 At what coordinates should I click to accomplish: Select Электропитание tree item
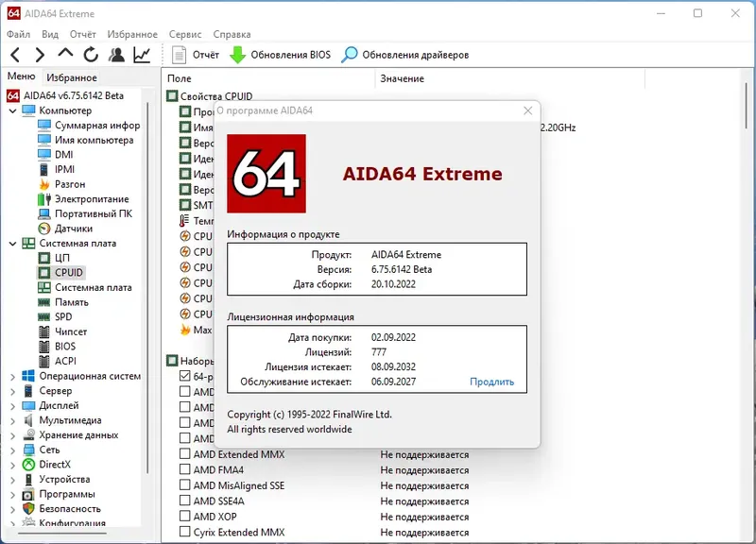(x=83, y=199)
